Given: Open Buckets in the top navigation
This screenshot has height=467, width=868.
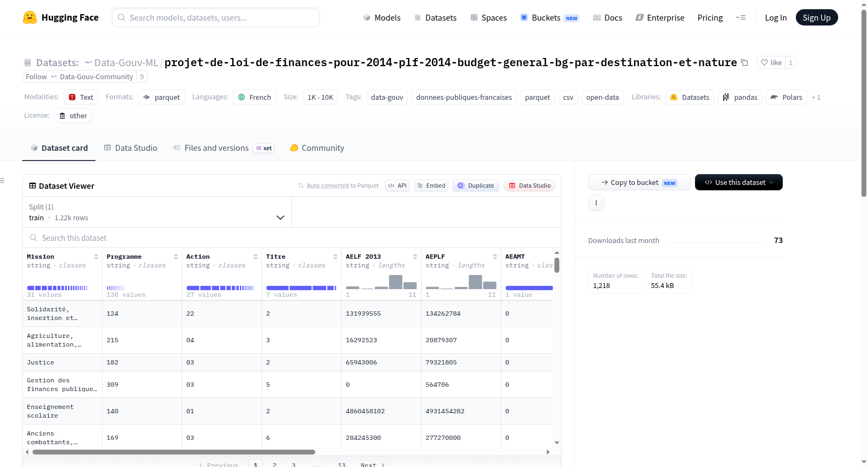Looking at the screenshot, I should [x=550, y=18].
